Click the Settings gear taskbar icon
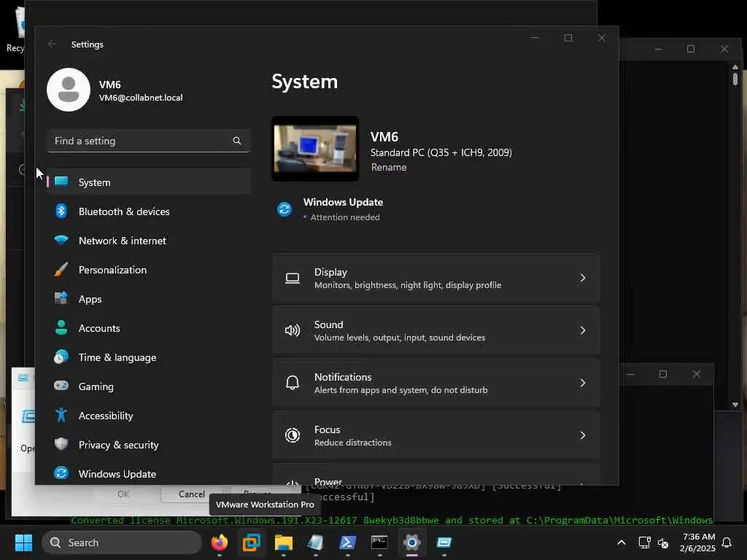This screenshot has height=560, width=747. pos(411,542)
